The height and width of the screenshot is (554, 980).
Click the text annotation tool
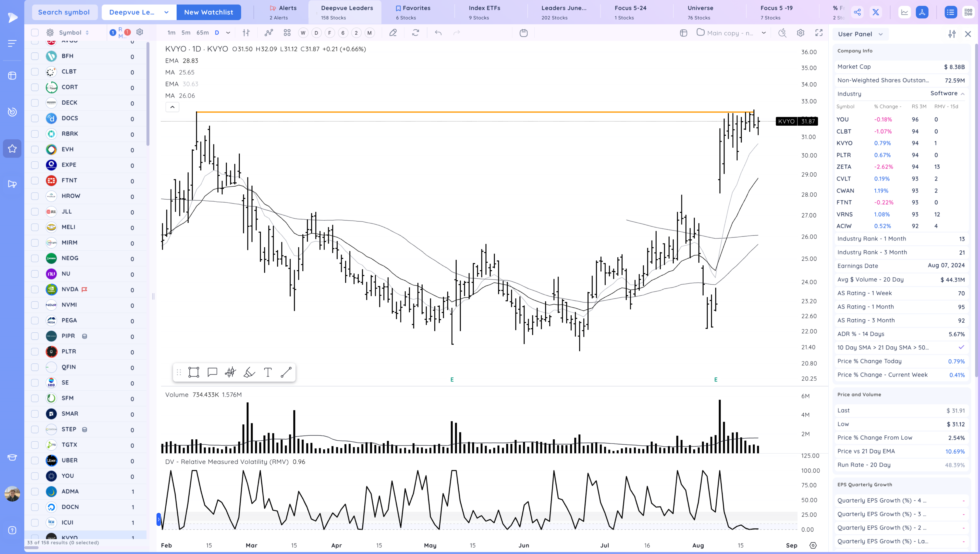coord(268,372)
